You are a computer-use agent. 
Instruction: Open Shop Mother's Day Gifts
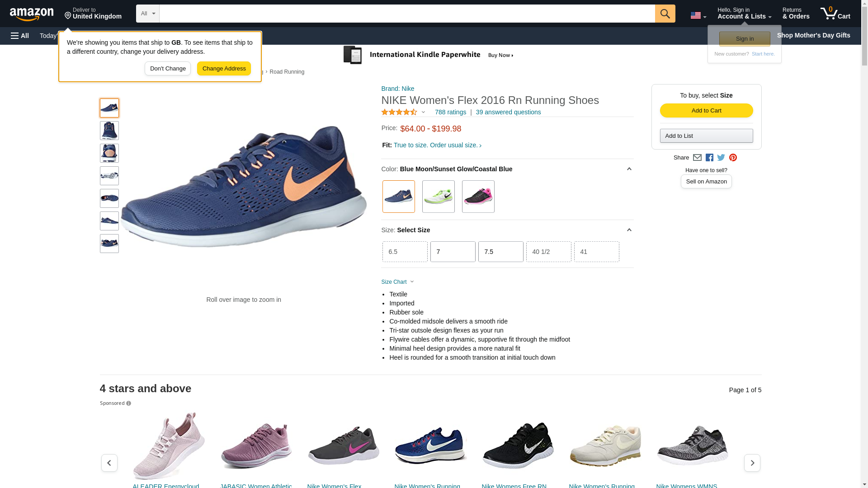tap(813, 35)
